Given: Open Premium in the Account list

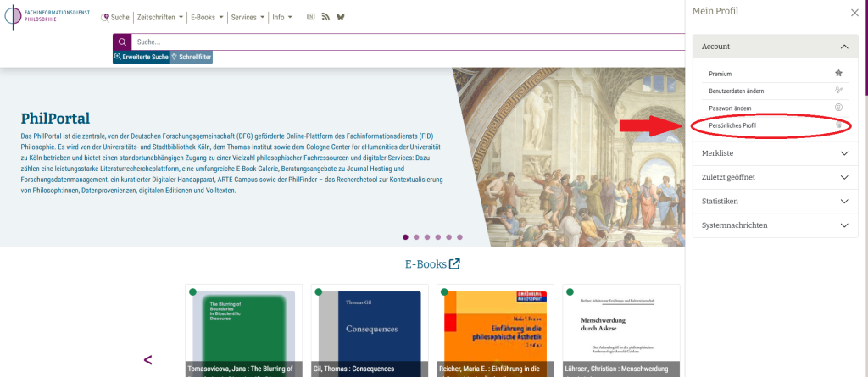Looking at the screenshot, I should point(776,74).
